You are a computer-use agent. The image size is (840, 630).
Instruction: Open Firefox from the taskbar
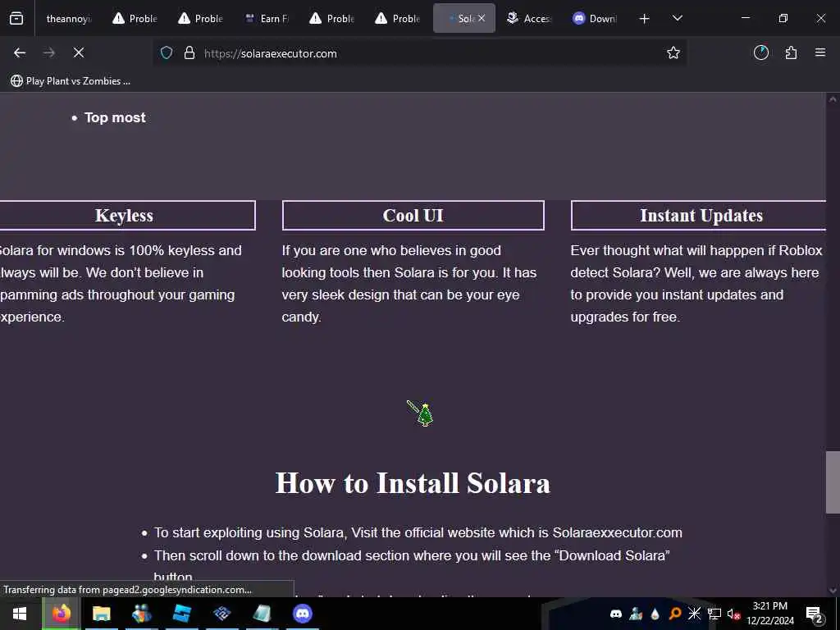[61, 614]
